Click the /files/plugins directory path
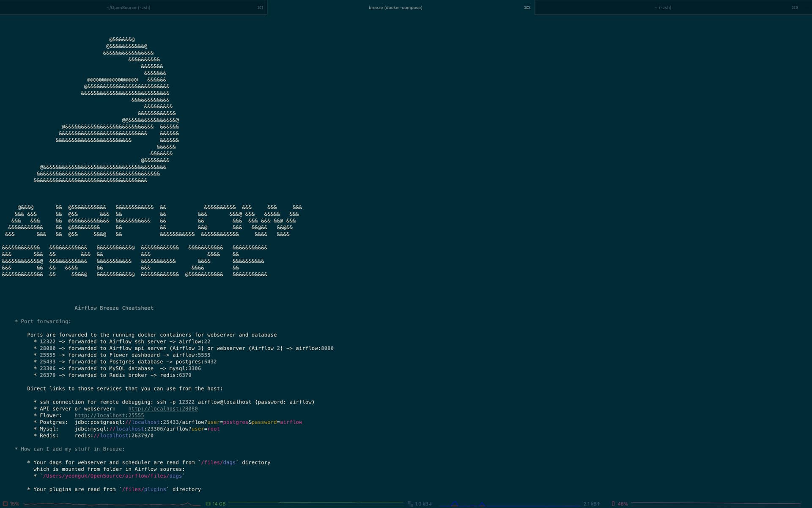The height and width of the screenshot is (508, 812). pyautogui.click(x=144, y=489)
